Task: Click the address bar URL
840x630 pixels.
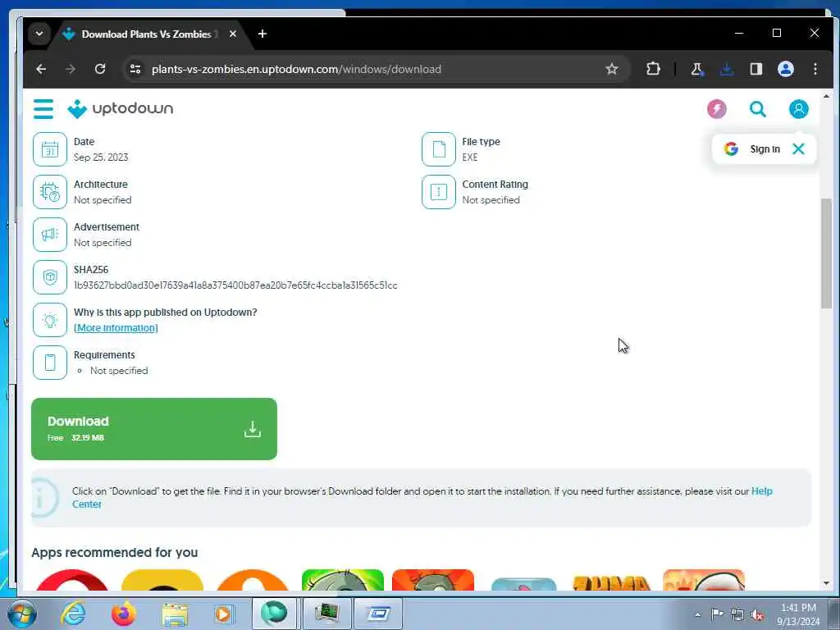Action: tap(296, 69)
